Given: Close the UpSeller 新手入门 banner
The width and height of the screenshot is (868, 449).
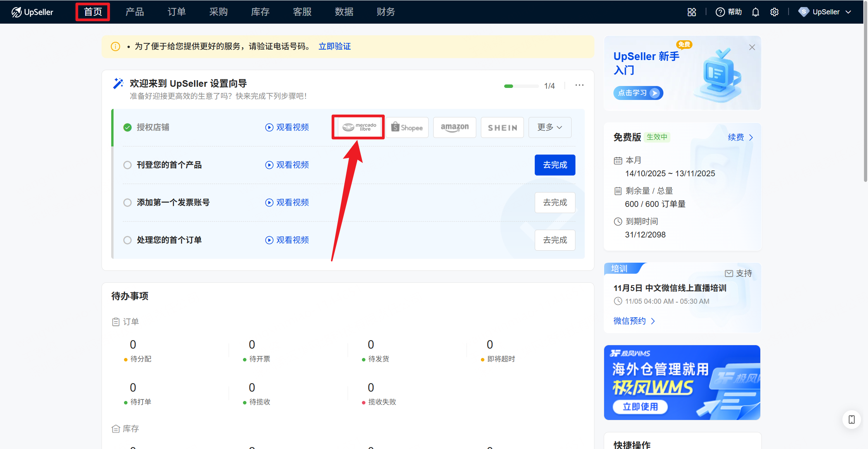Looking at the screenshot, I should click(752, 47).
